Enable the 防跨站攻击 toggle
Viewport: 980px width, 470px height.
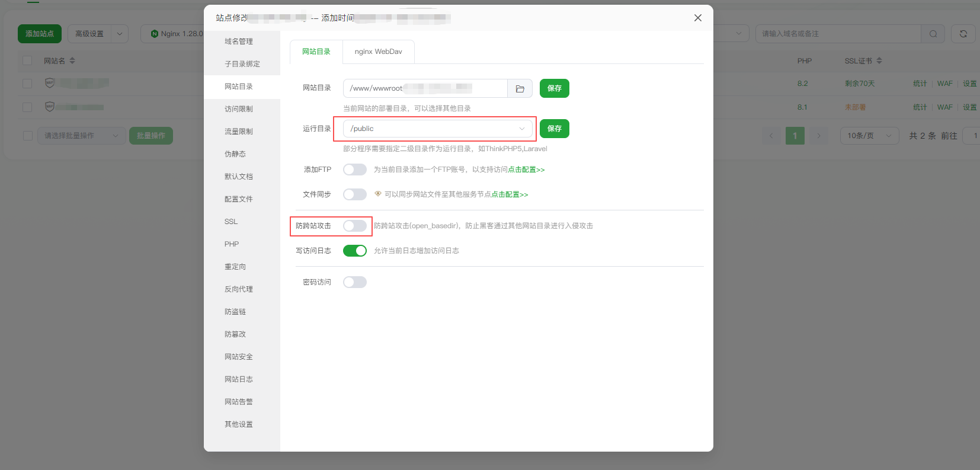[355, 226]
